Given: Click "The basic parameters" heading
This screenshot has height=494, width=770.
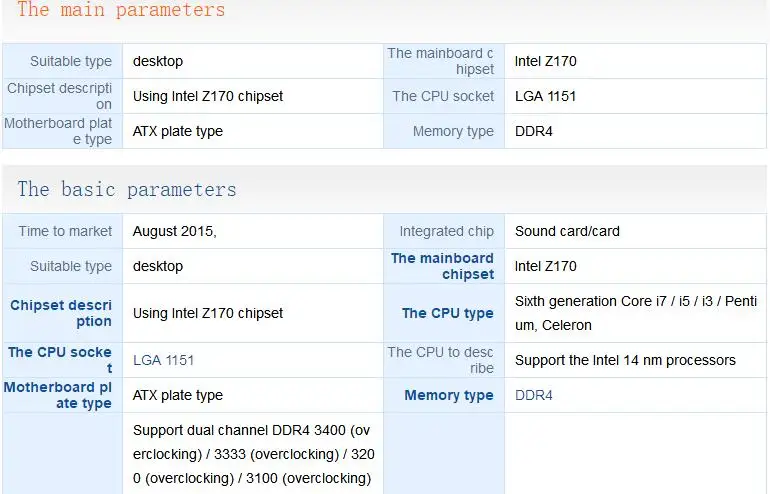Looking at the screenshot, I should [127, 189].
